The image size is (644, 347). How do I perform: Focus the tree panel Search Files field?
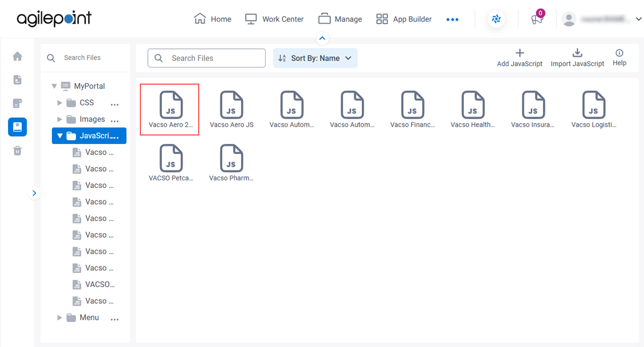coord(85,58)
